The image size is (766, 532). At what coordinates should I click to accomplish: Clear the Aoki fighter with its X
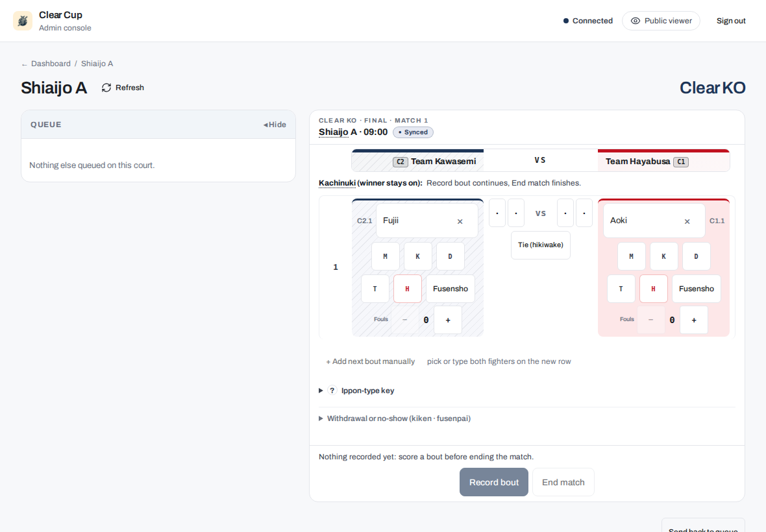point(687,222)
